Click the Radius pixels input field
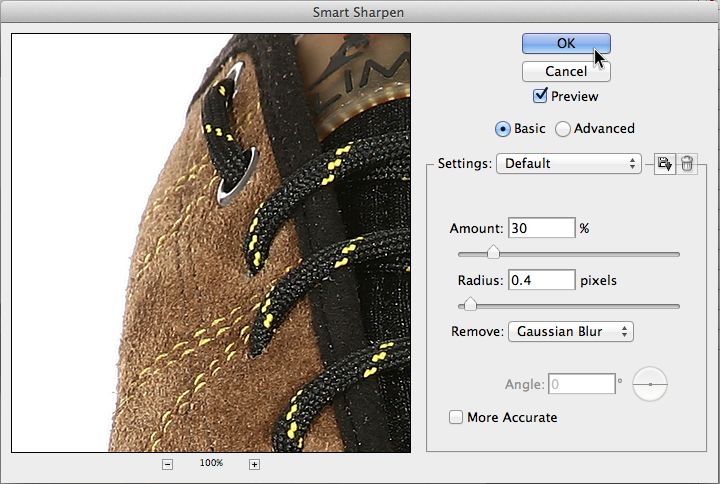This screenshot has width=720, height=484. click(541, 280)
